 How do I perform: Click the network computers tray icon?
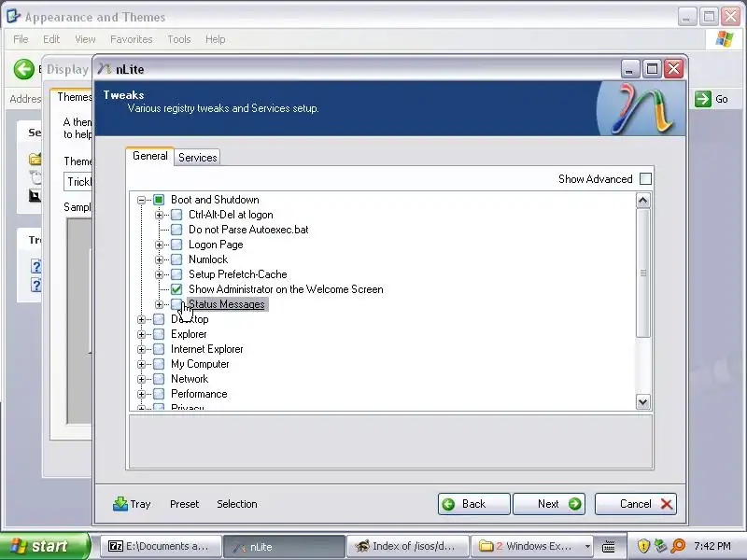[x=660, y=546]
